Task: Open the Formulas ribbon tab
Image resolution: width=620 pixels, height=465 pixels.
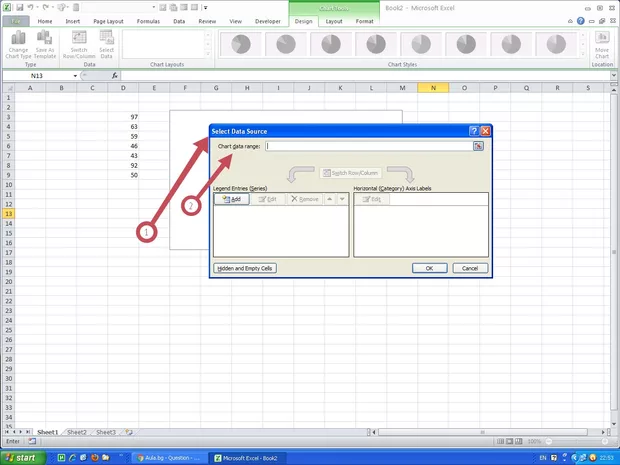Action: click(146, 20)
